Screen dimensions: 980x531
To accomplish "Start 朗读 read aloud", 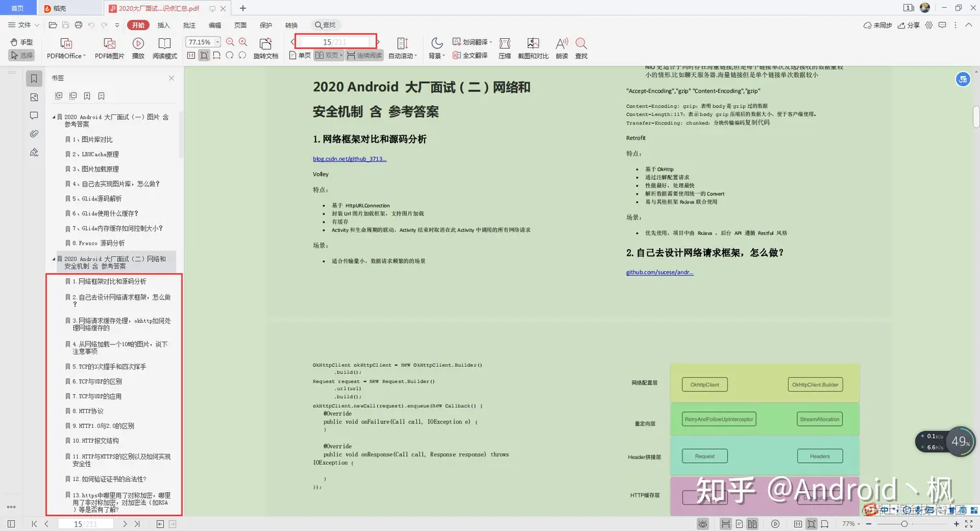I will [x=562, y=49].
